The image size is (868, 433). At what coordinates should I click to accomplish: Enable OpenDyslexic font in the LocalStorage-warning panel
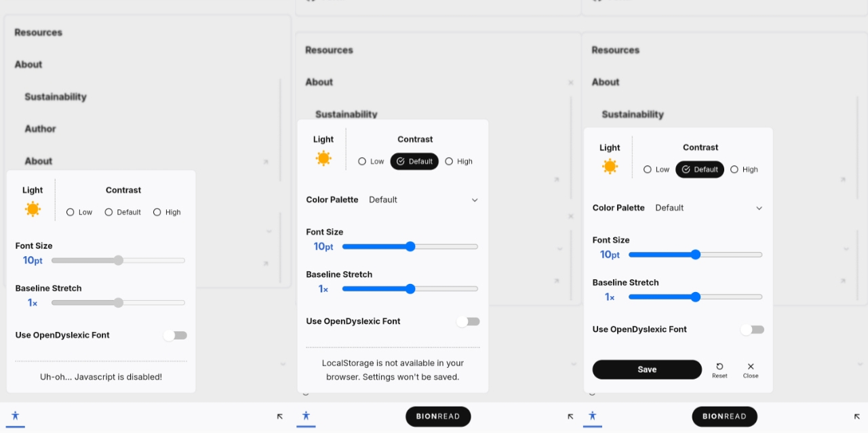click(468, 321)
